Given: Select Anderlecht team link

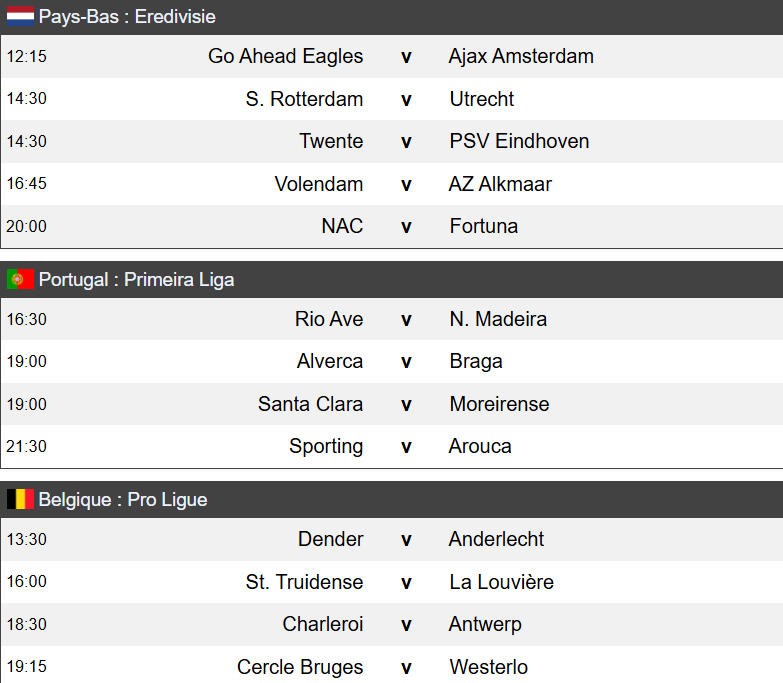Looking at the screenshot, I should point(496,539).
